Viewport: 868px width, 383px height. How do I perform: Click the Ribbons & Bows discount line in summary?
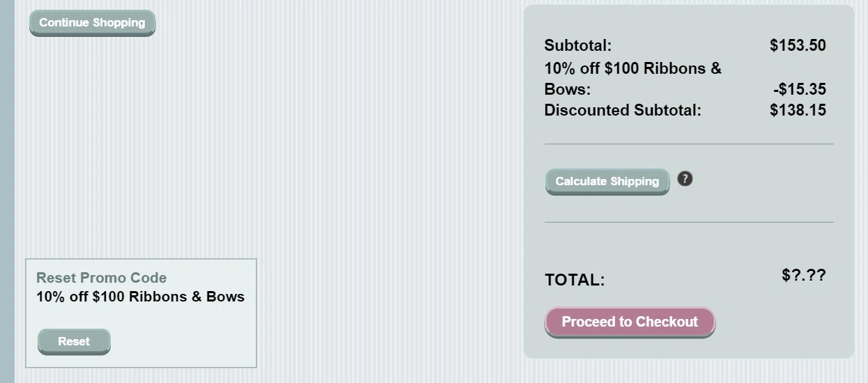633,79
